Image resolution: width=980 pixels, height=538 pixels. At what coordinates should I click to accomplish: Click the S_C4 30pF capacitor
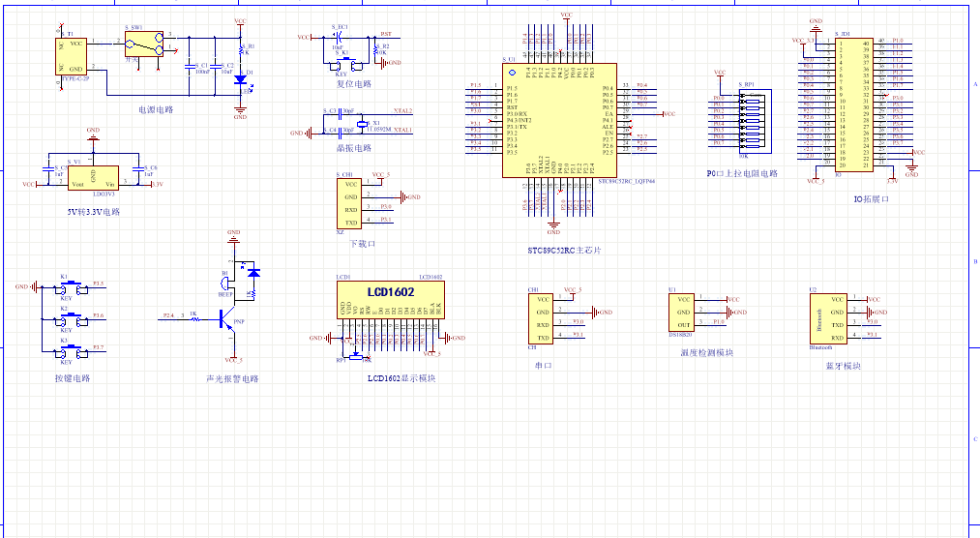340,134
